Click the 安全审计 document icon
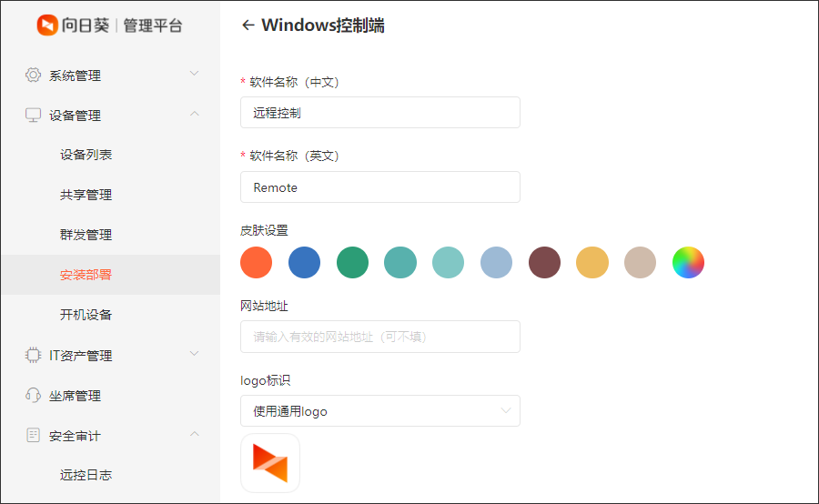This screenshot has width=819, height=504. pos(34,435)
